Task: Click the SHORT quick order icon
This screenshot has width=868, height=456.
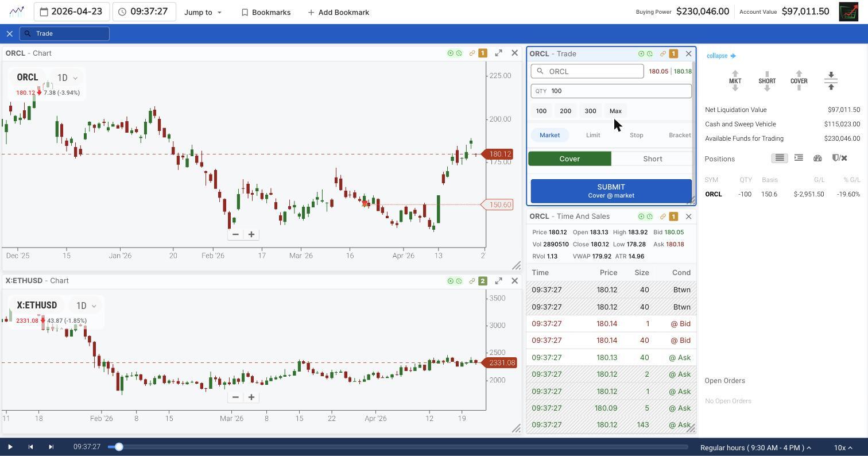Action: click(x=767, y=81)
